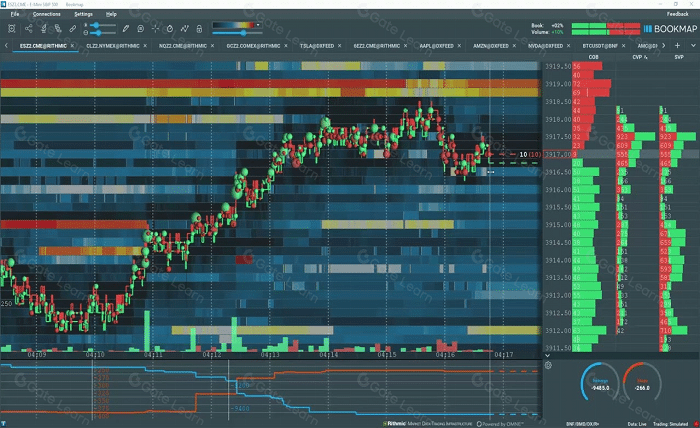Switch to the BTCUSDT@BNF tab
The image size is (700, 428).
(600, 46)
